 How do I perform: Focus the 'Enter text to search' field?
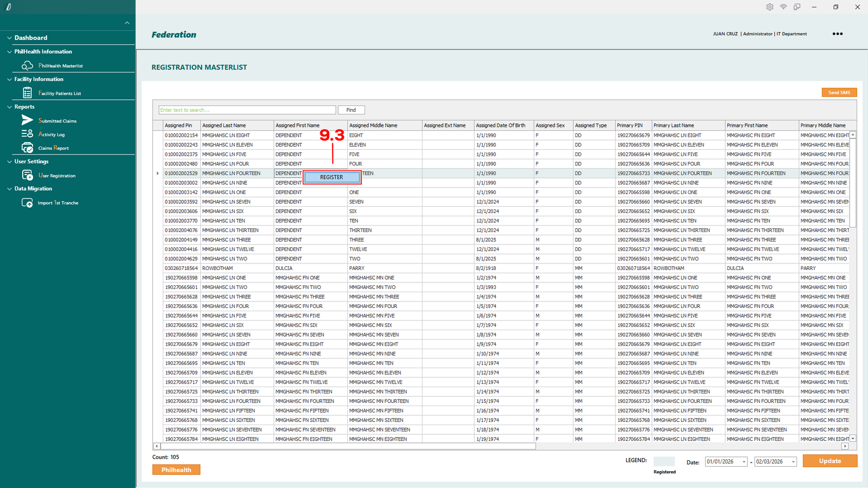click(247, 110)
